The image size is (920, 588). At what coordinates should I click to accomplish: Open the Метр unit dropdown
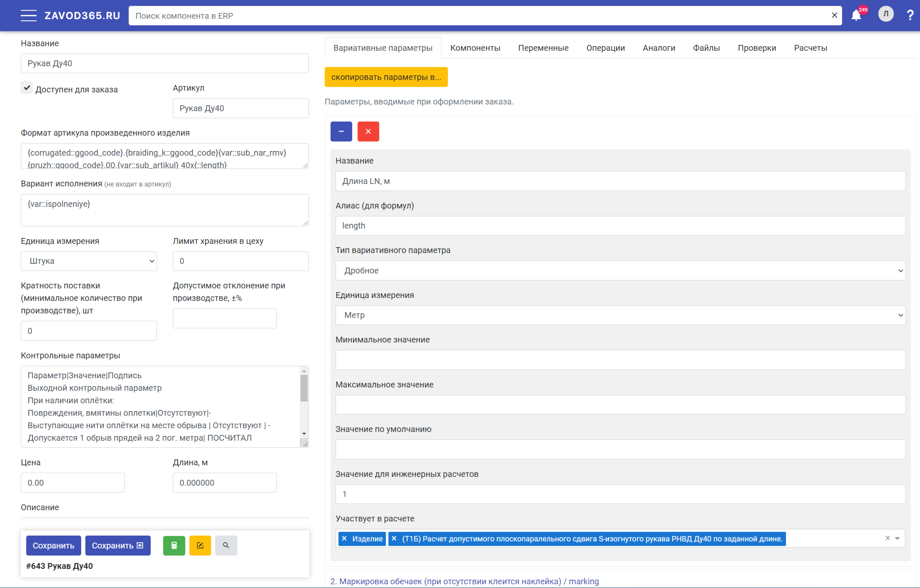point(620,315)
